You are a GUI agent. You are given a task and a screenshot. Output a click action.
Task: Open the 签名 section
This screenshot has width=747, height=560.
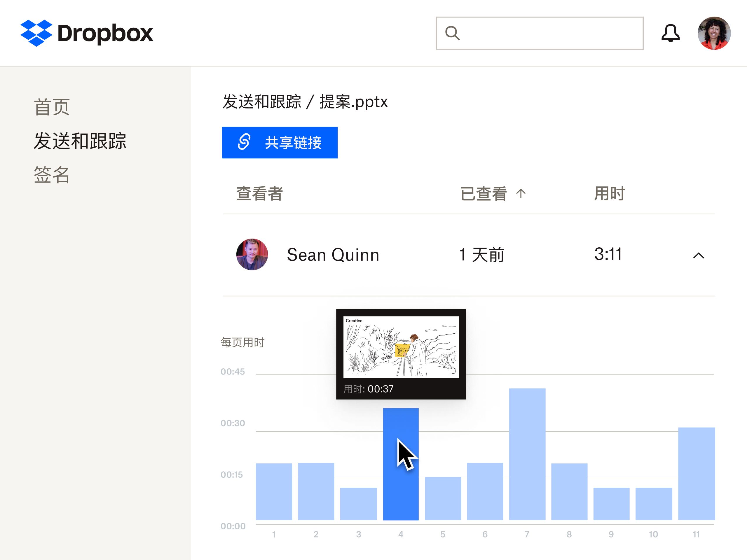pos(51,176)
